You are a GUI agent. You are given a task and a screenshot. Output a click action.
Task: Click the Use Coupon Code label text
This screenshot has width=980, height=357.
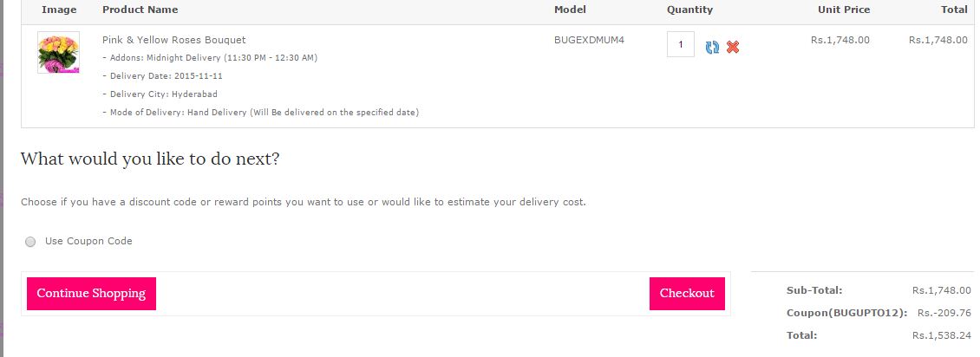coord(88,241)
